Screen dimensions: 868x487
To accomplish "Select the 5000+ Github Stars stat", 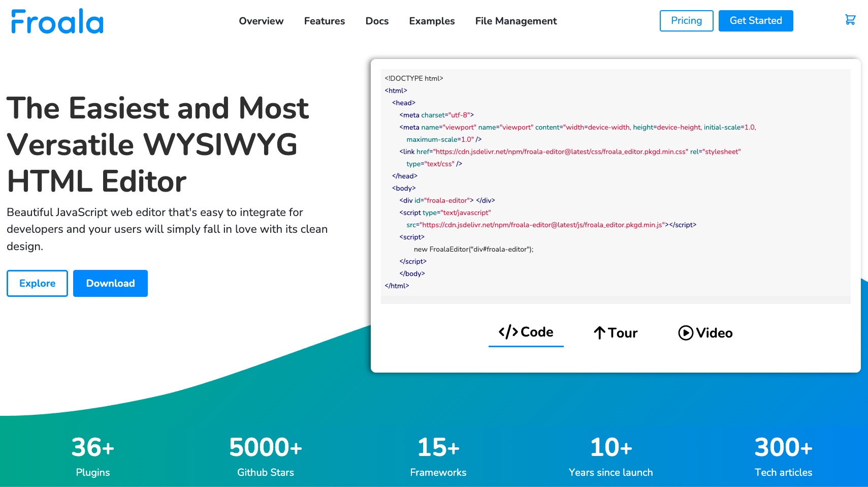I will (265, 456).
